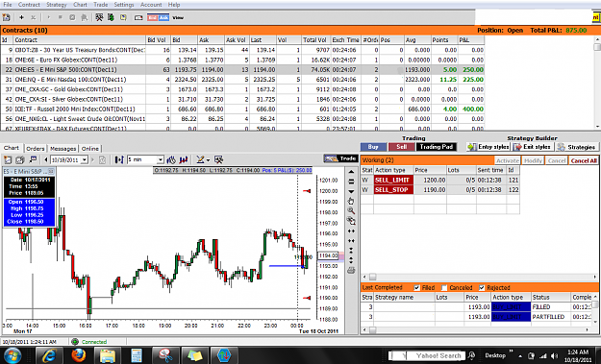Click the chart print icon
This screenshot has height=364, width=601.
(351, 271)
